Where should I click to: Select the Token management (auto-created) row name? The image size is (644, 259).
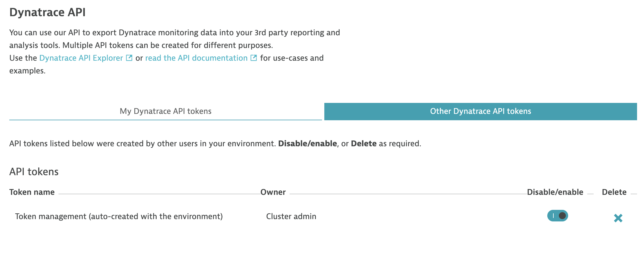click(x=119, y=217)
